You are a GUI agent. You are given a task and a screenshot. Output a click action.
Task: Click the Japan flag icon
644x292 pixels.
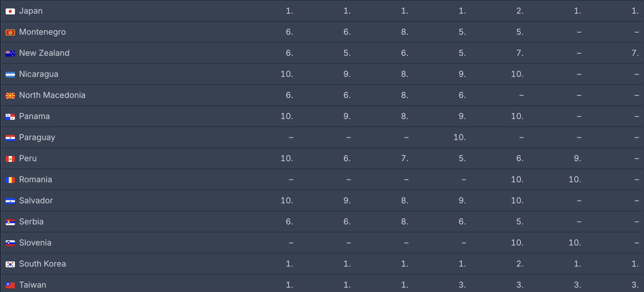pyautogui.click(x=10, y=11)
